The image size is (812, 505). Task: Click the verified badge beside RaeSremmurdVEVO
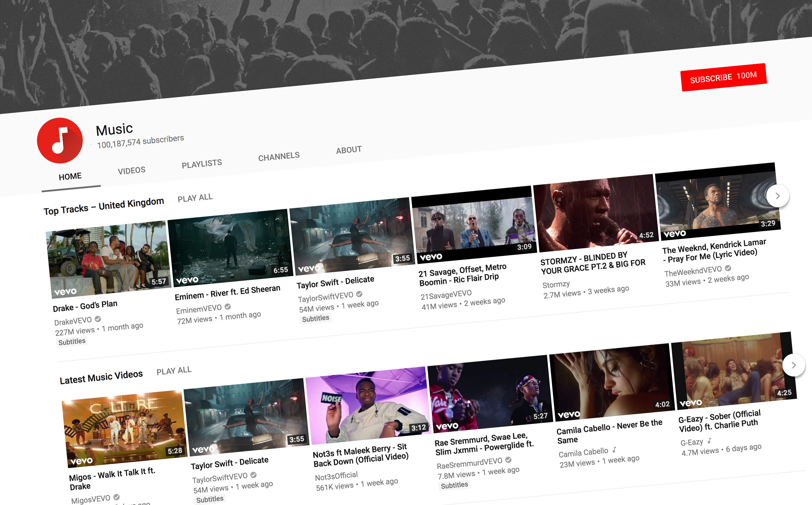point(509,459)
